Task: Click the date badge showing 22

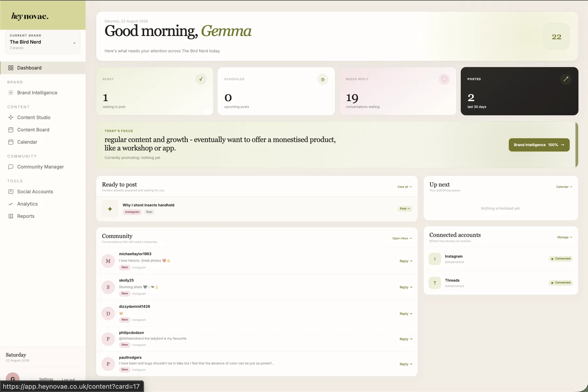Action: point(557,37)
